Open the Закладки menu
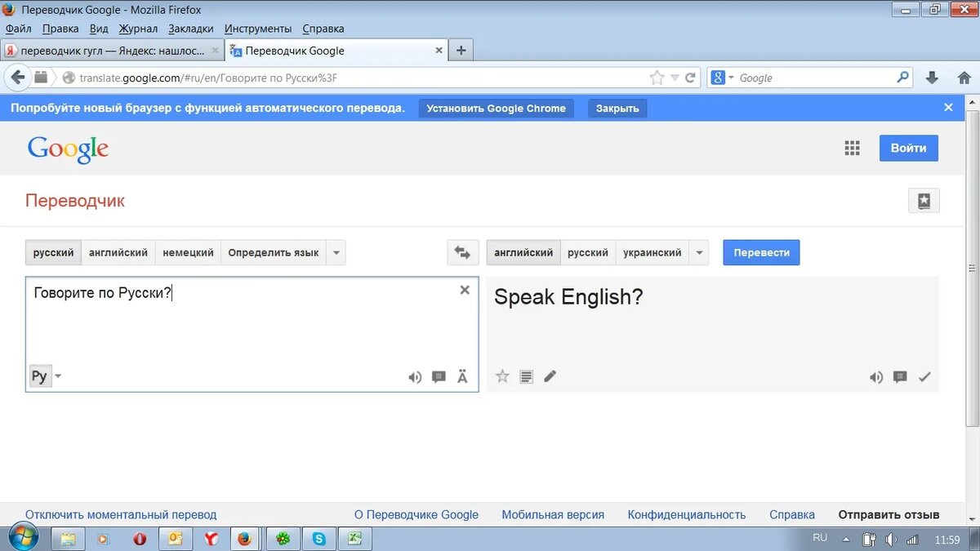The width and height of the screenshot is (980, 551). click(190, 29)
